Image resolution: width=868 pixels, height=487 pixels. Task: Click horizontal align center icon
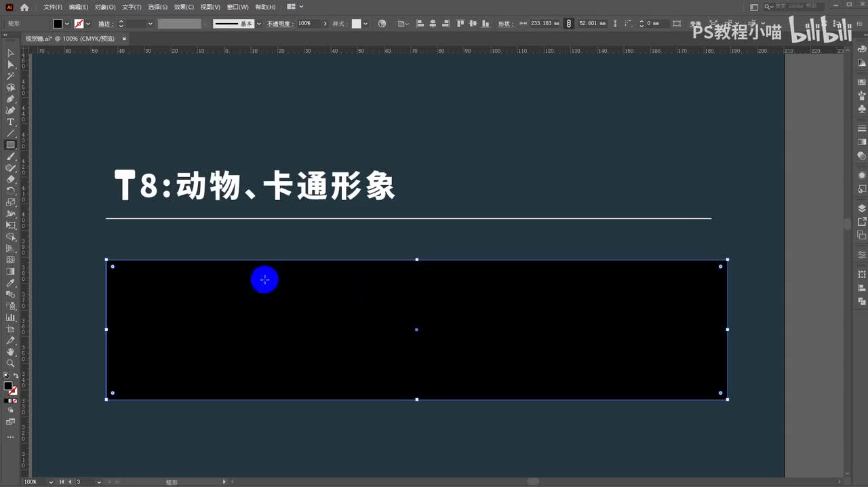point(431,23)
